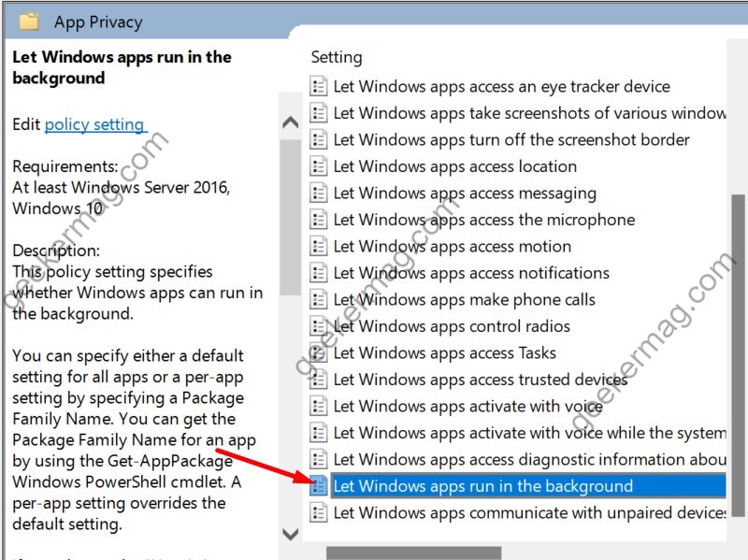
Task: Click the 'Description:' label in description pane
Action: (56, 251)
